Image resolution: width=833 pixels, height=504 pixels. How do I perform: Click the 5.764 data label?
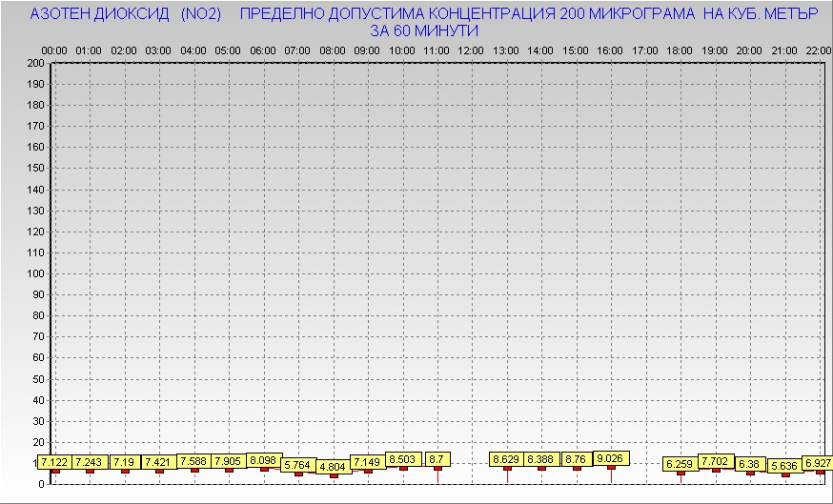(x=298, y=466)
